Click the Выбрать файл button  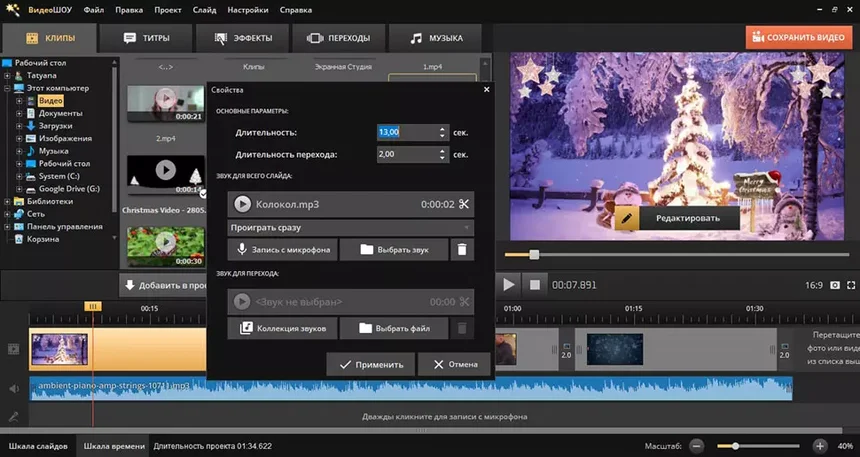click(394, 328)
